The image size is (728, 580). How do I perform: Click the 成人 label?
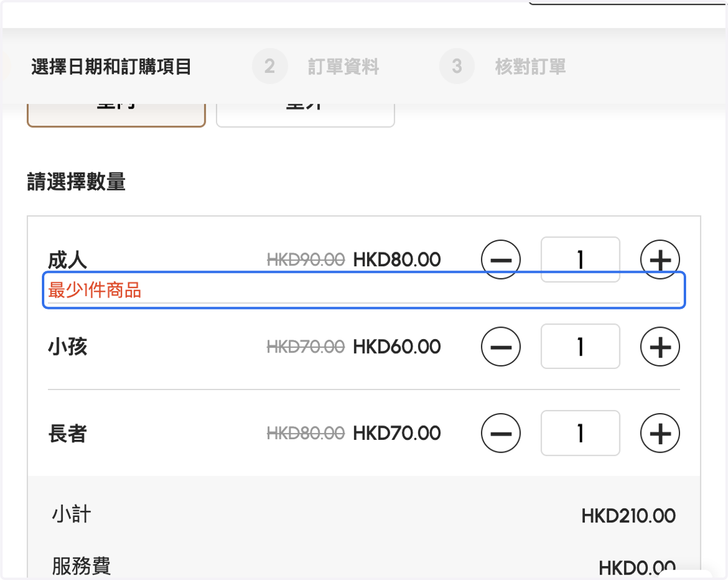[67, 260]
